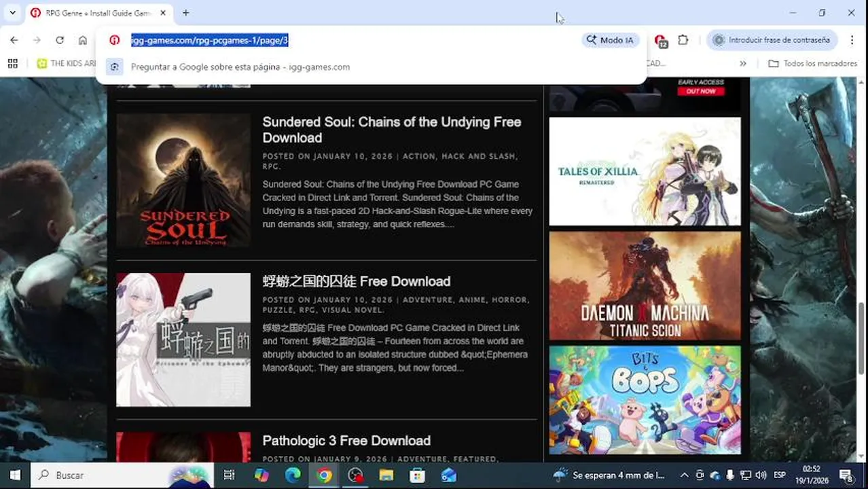Open Microsoft Edge from the taskbar
The height and width of the screenshot is (489, 868).
pyautogui.click(x=293, y=475)
